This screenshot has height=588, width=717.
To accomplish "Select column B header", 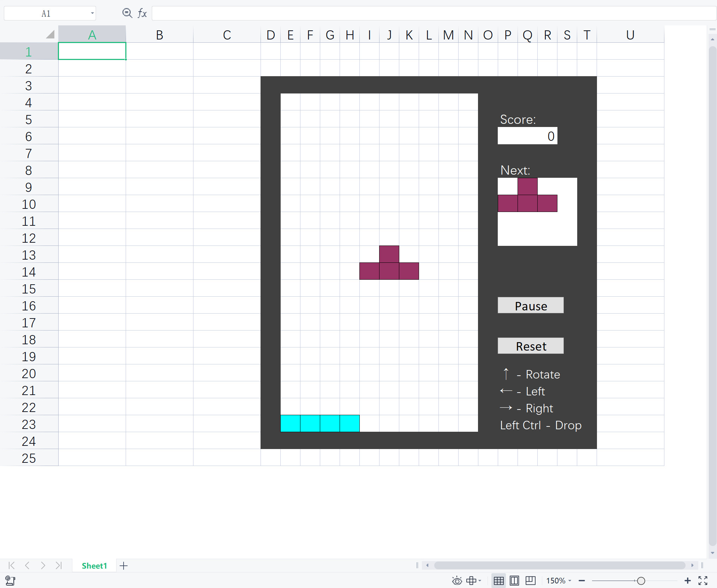I will click(x=160, y=35).
